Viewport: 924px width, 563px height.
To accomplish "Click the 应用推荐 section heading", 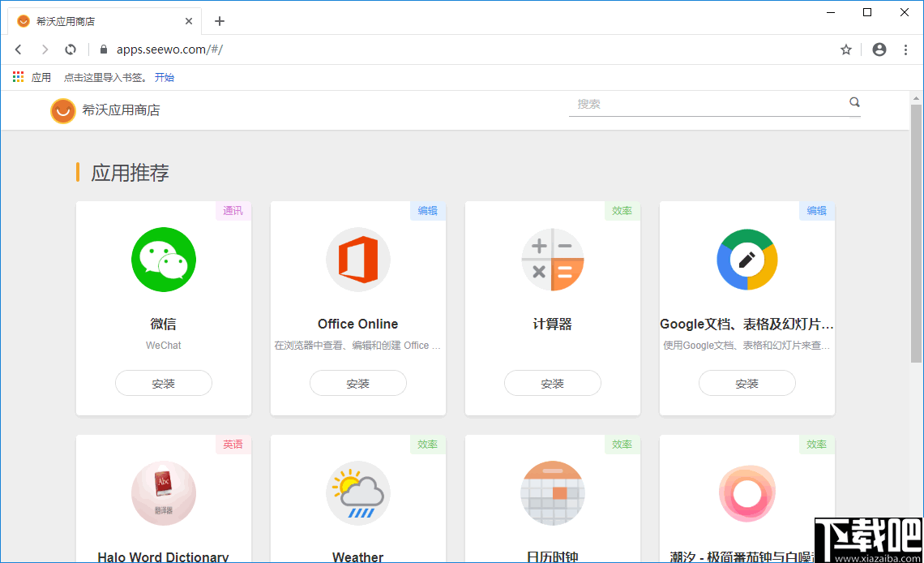I will click(130, 173).
